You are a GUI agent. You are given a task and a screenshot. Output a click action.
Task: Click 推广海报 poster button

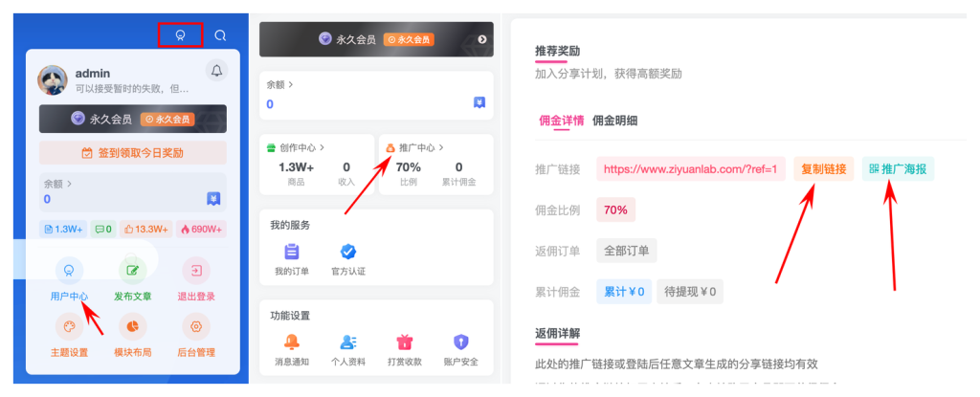click(x=898, y=168)
